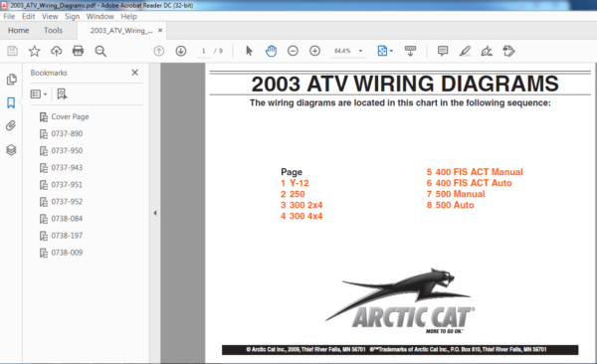Zoom in with the plus button
Viewport: 597px width, 364px height.
[x=314, y=51]
